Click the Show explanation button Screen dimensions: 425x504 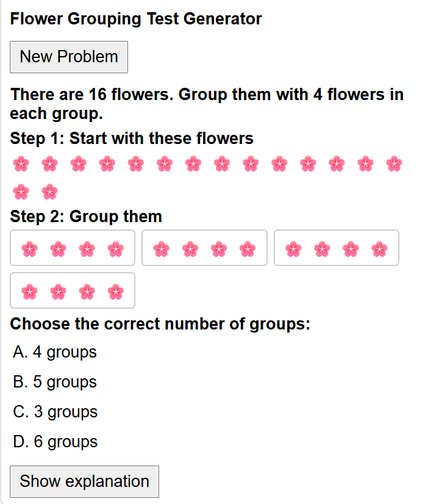pos(84,481)
